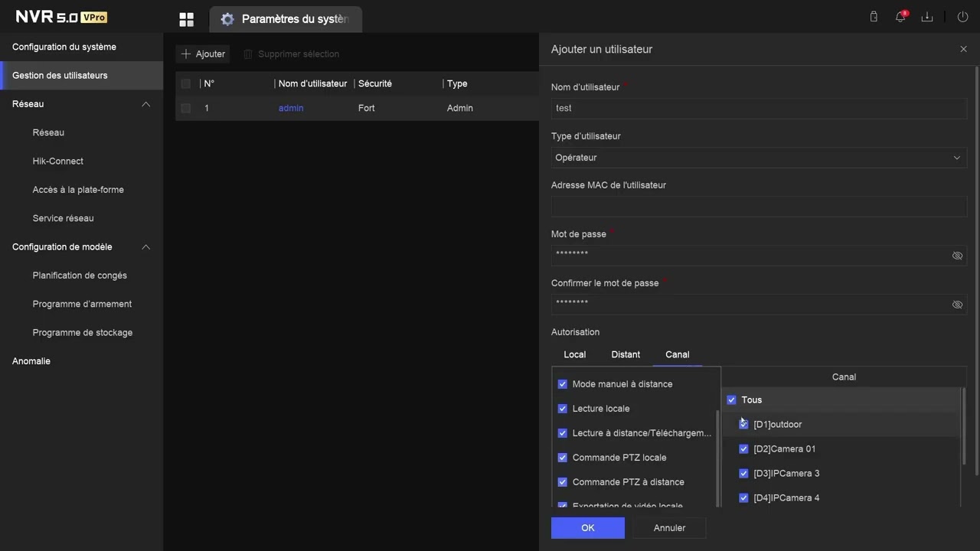The image size is (980, 551).
Task: Click the plus icon next to Ajouter
Action: tap(185, 54)
